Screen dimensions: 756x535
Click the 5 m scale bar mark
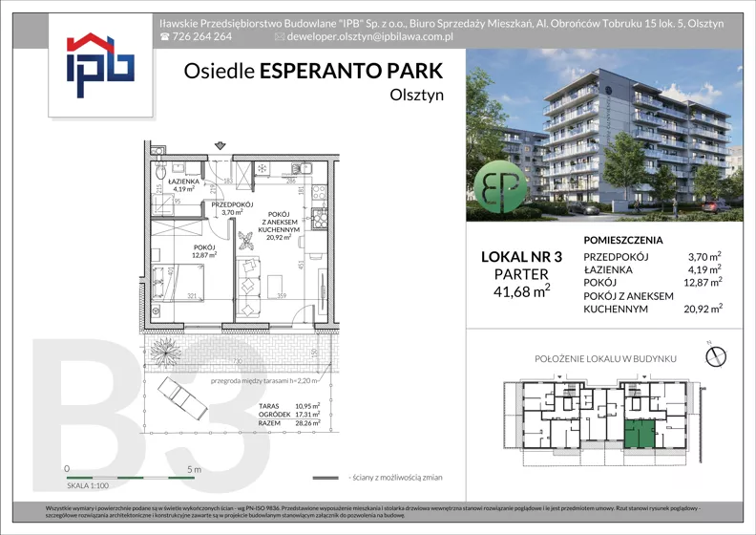pyautogui.click(x=195, y=469)
